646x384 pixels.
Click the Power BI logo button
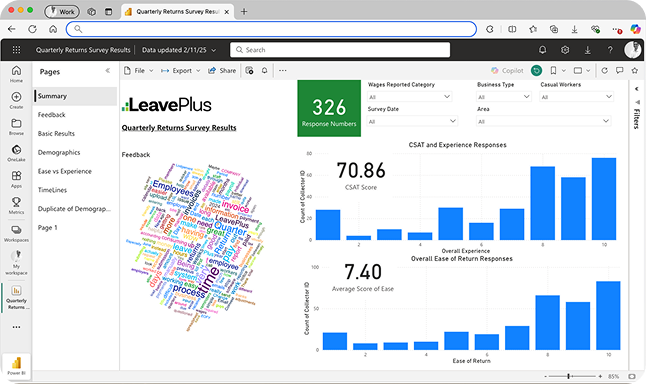16,365
